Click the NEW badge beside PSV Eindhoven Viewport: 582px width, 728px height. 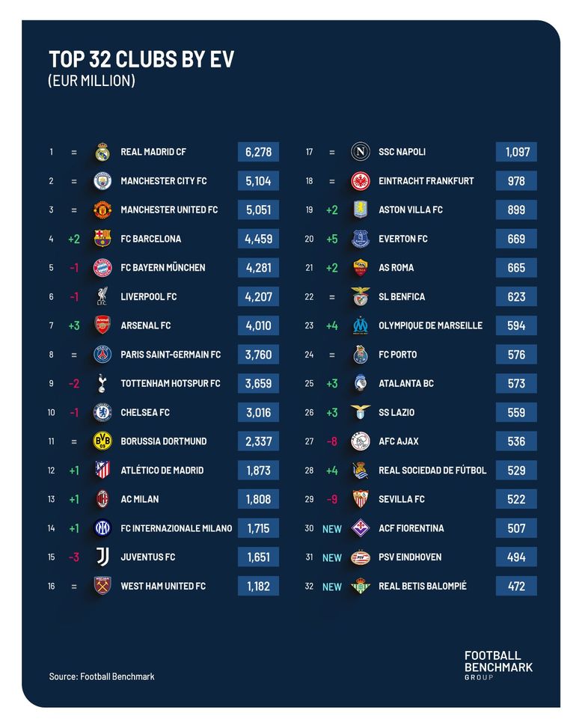tap(332, 557)
